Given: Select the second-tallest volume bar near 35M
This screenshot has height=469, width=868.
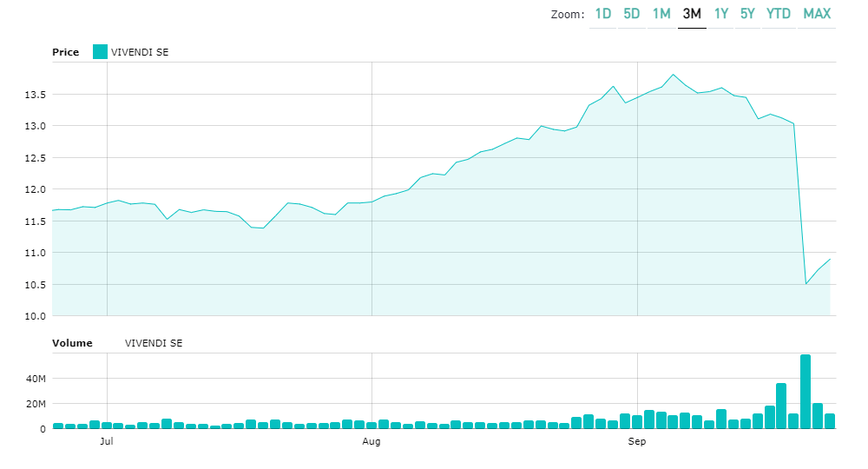Looking at the screenshot, I should 781,405.
